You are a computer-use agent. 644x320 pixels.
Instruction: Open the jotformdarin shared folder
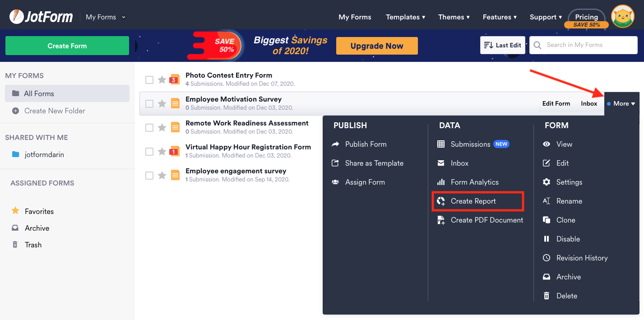(x=44, y=154)
